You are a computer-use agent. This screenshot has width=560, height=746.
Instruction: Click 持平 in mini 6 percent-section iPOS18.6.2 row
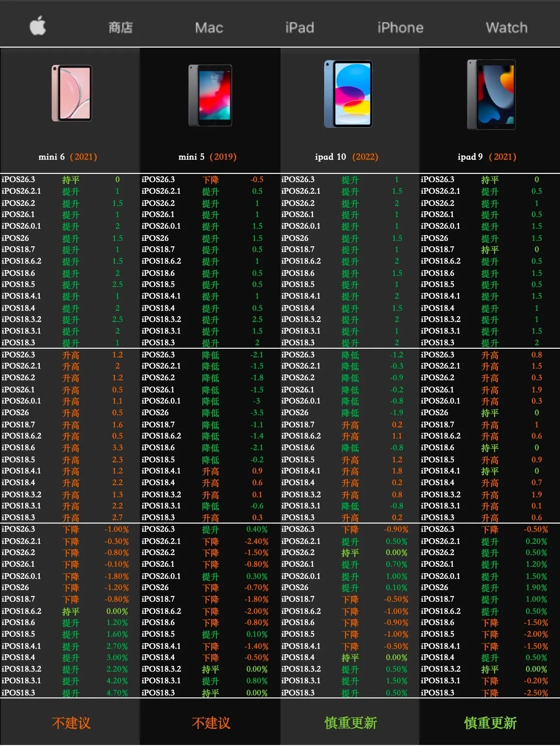click(x=70, y=611)
